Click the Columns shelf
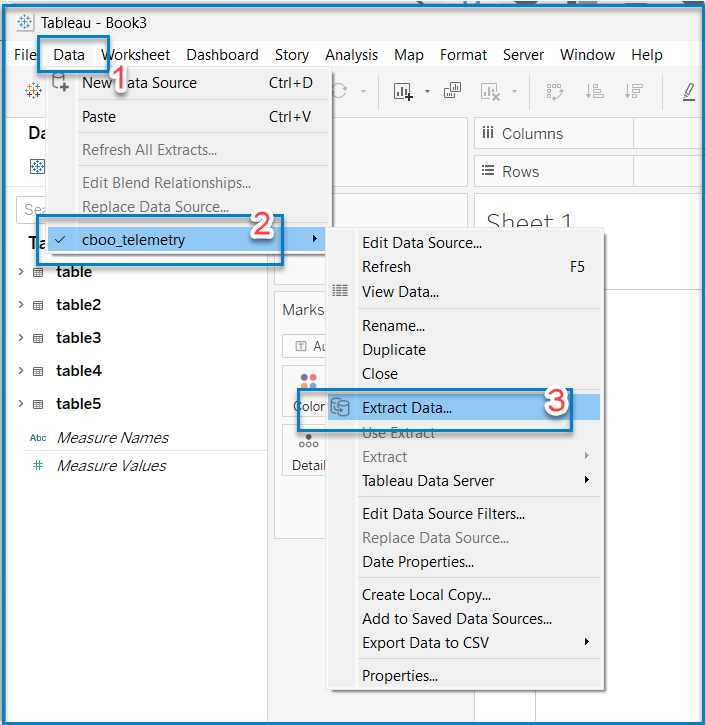 pyautogui.click(x=589, y=134)
